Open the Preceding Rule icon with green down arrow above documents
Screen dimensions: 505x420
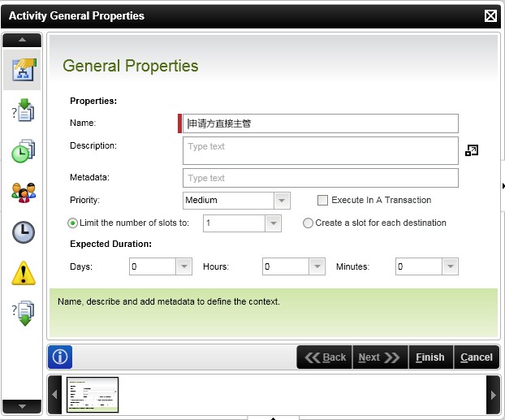pyautogui.click(x=24, y=110)
